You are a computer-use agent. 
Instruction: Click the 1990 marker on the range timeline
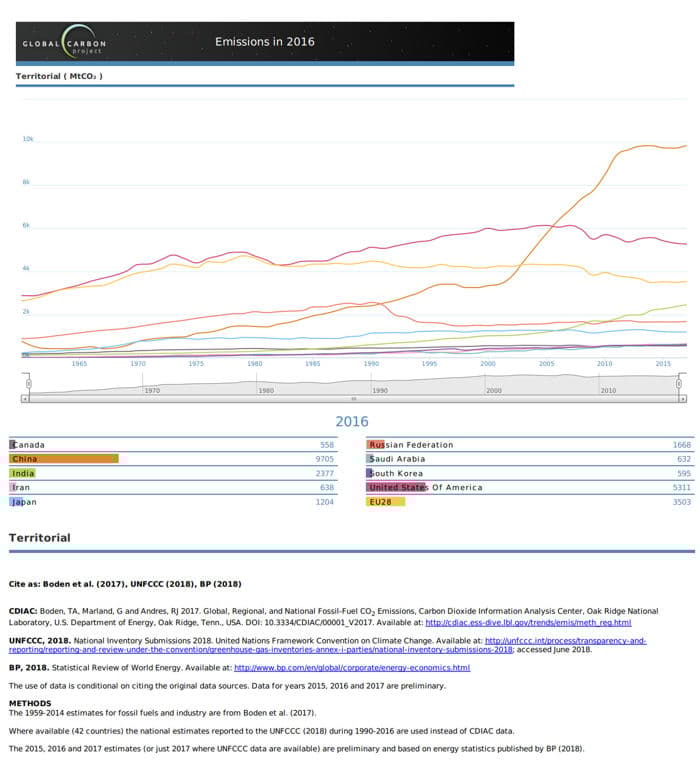pyautogui.click(x=380, y=390)
